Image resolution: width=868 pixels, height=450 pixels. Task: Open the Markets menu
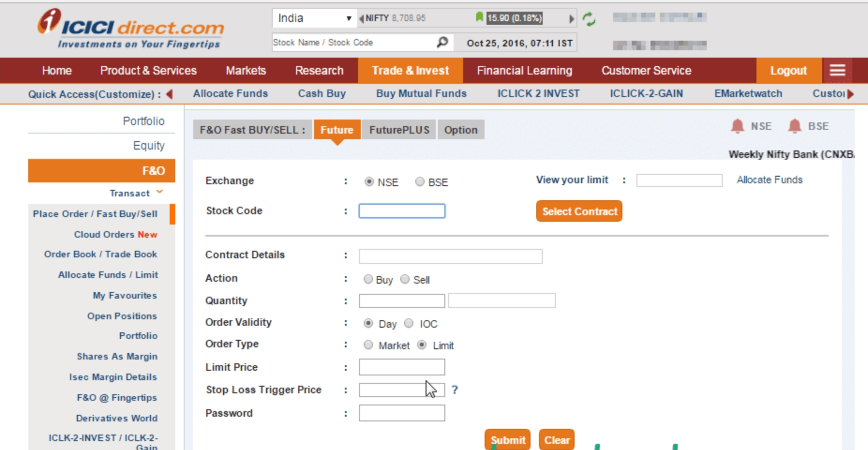pyautogui.click(x=246, y=70)
